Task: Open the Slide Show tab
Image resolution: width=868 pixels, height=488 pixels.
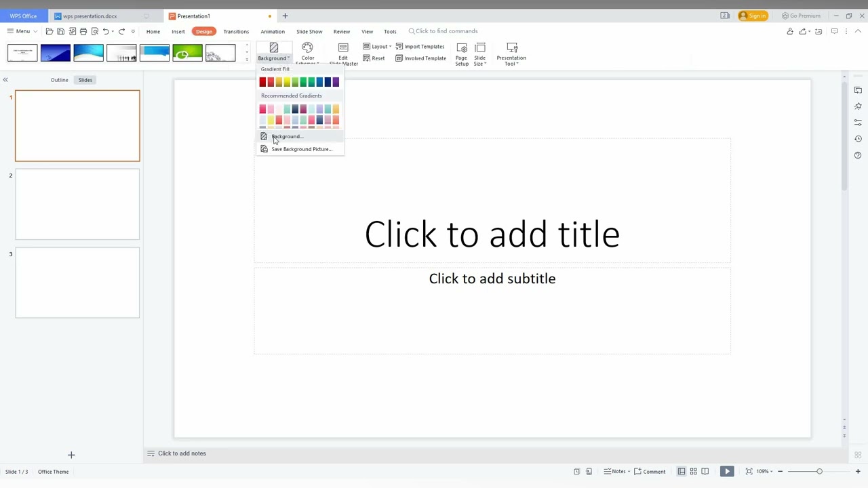Action: coord(309,31)
